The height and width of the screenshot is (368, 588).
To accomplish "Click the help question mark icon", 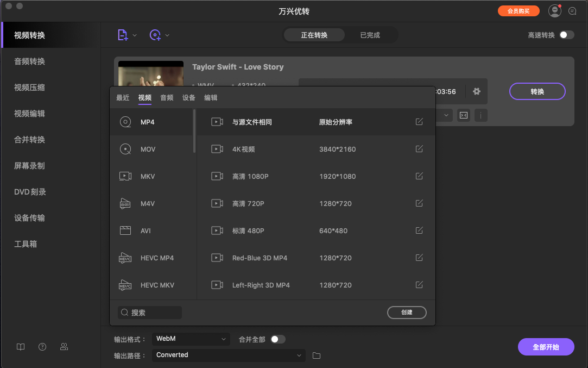I will pyautogui.click(x=42, y=347).
